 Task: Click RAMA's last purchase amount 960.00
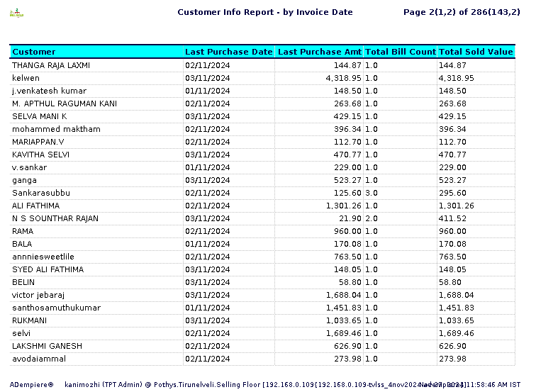[x=347, y=231]
